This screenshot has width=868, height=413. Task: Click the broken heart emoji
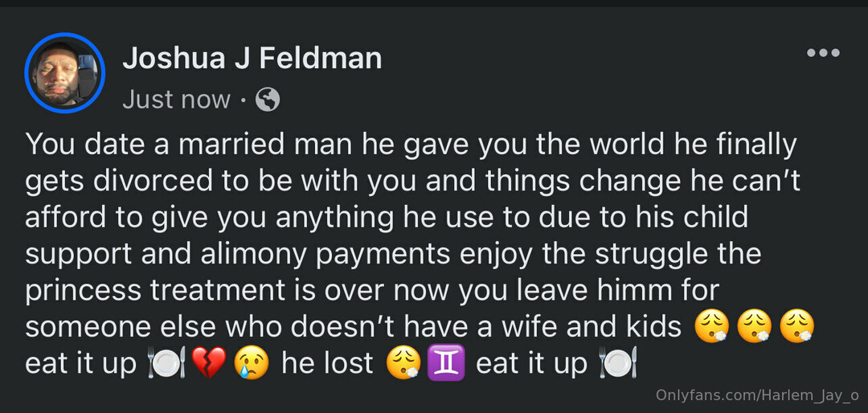tap(208, 363)
